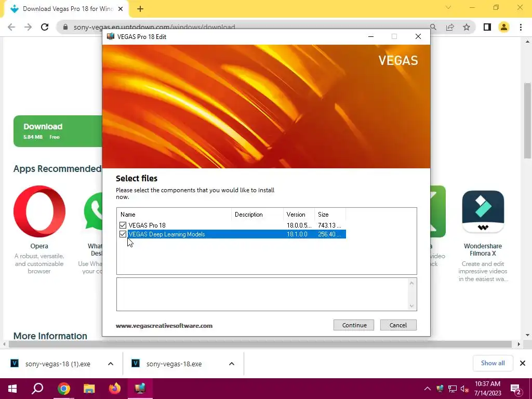Open Windows taskbar search
Viewport: 532px width, 399px height.
click(37, 389)
